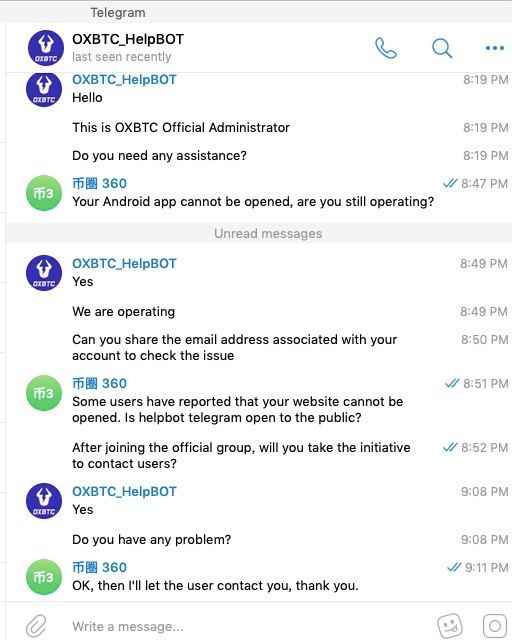The image size is (512, 640).
Task: Click the Telegram window title
Action: pos(118,13)
